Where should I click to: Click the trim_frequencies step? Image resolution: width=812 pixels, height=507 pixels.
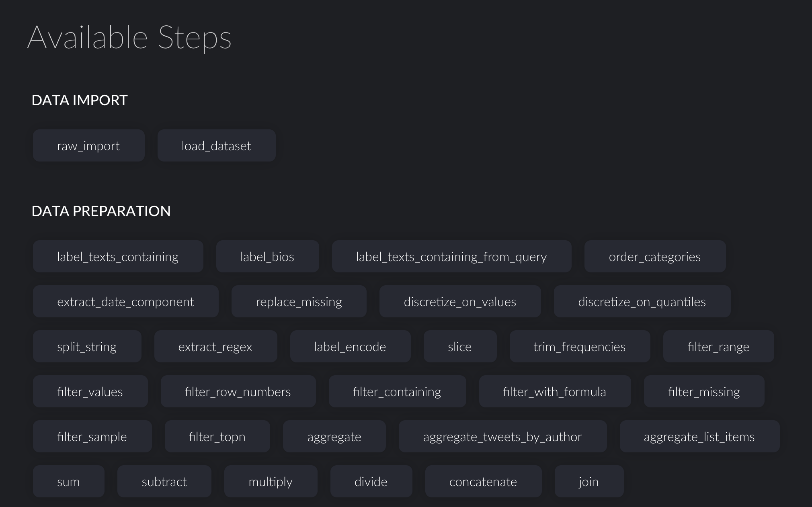tap(580, 346)
